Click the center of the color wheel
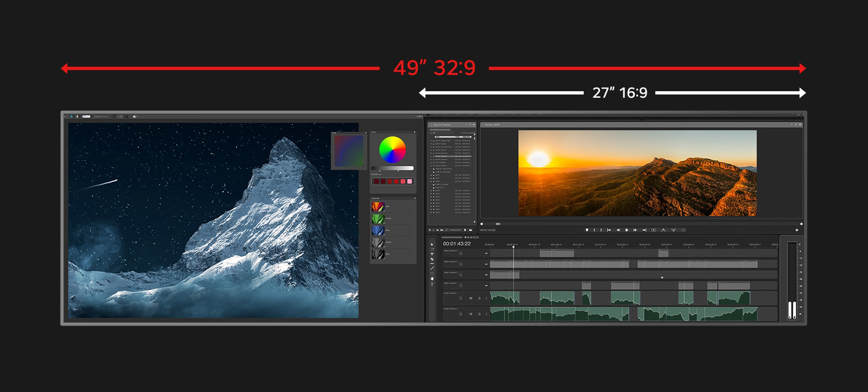This screenshot has width=868, height=392. pos(392,149)
